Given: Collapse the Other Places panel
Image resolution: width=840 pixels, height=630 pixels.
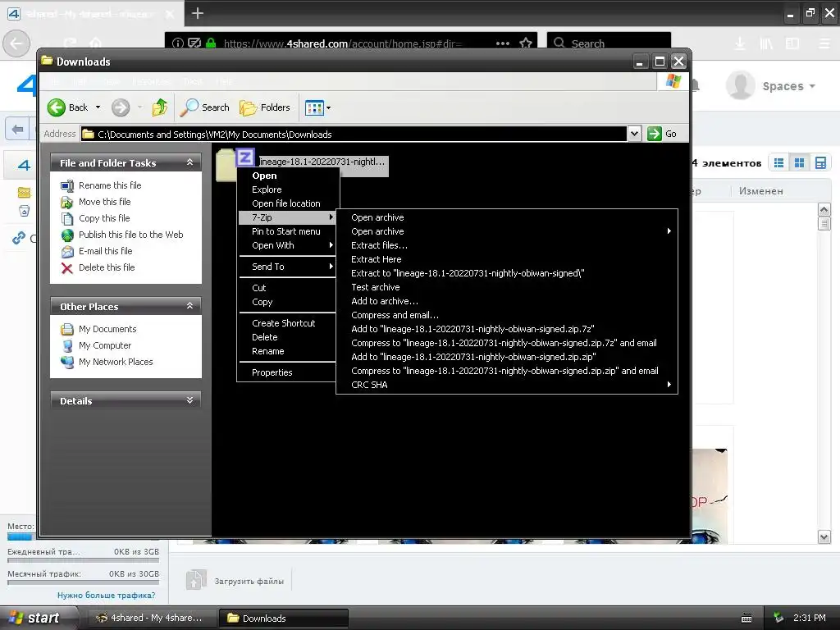Looking at the screenshot, I should (x=189, y=306).
